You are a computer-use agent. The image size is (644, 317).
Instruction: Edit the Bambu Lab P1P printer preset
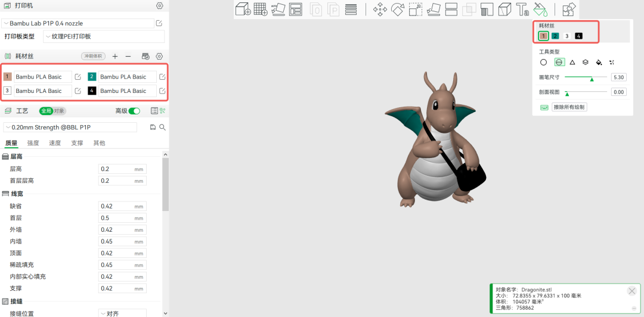159,23
